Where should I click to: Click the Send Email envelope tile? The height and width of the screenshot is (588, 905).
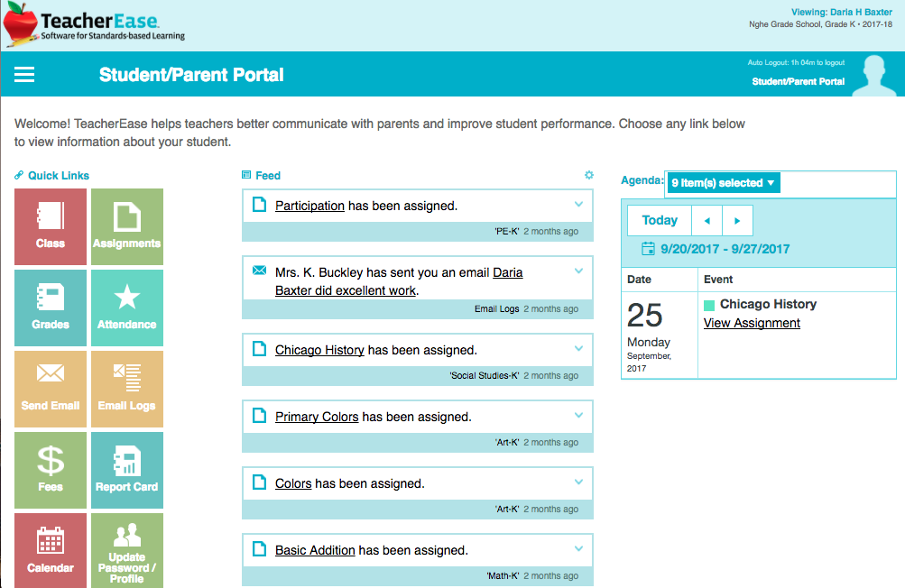click(51, 389)
